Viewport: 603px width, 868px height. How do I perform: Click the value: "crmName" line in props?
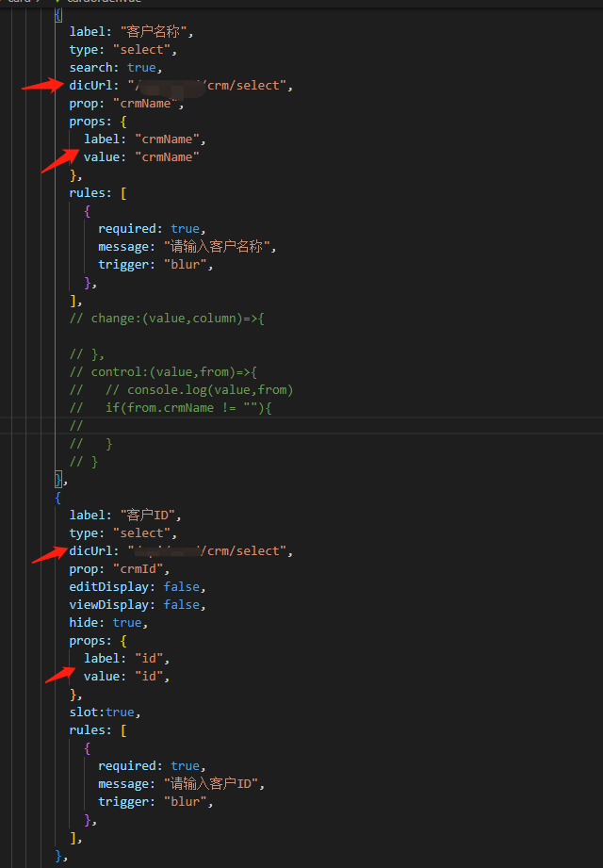pyautogui.click(x=141, y=157)
